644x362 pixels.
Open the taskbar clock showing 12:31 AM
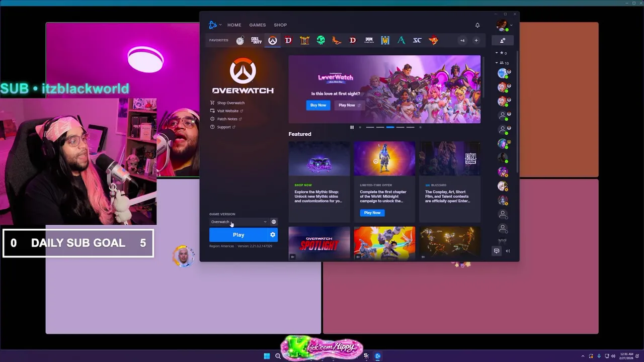[627, 356]
